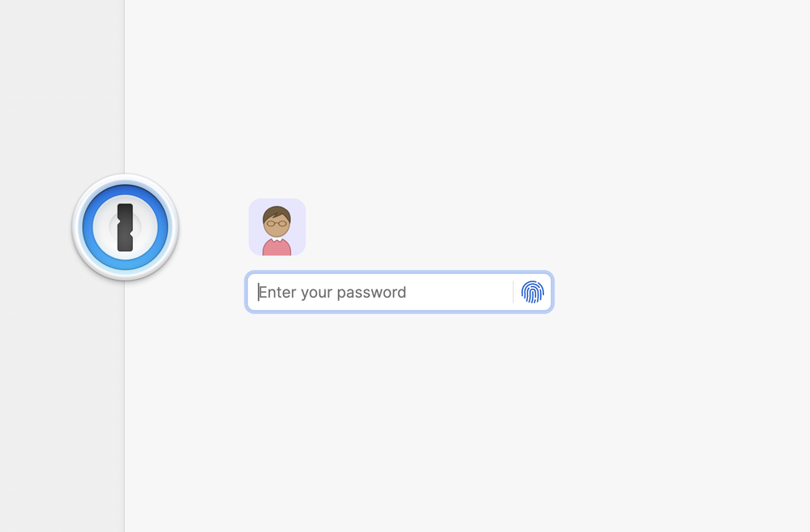This screenshot has height=532, width=810.
Task: Click the "Enter your password" placeholder text
Action: 332,292
